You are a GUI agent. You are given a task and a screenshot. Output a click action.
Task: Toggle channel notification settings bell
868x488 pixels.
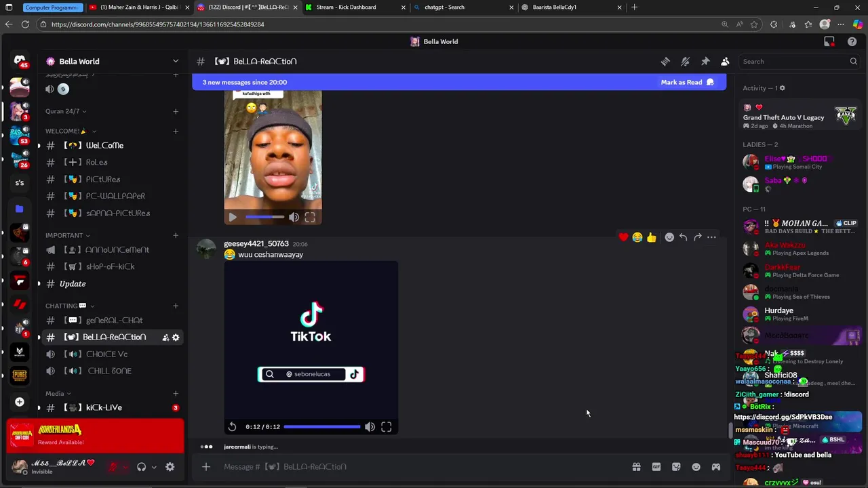(685, 62)
